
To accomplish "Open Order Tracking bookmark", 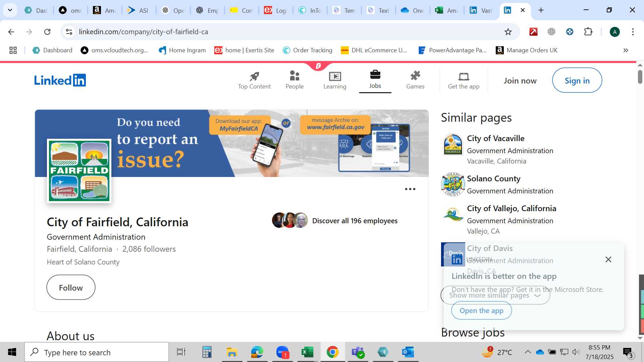I will [x=307, y=50].
